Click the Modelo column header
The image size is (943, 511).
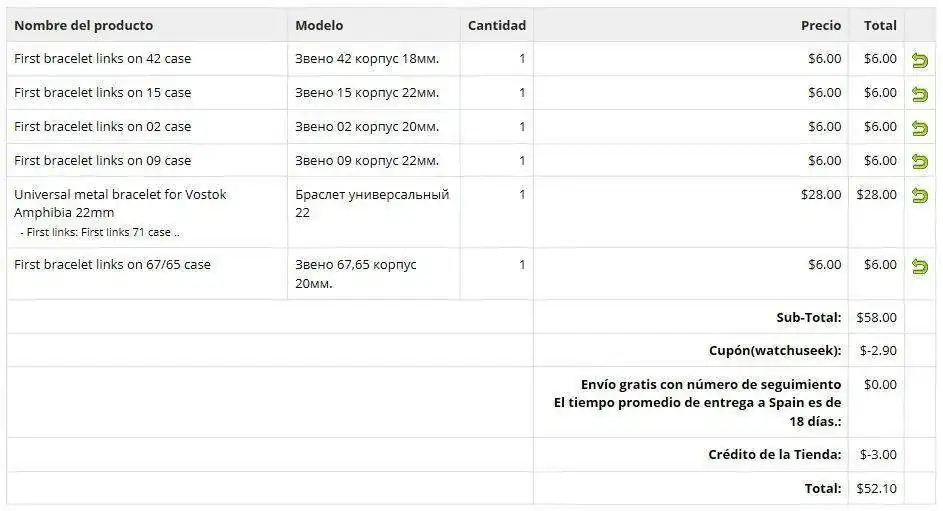tap(319, 25)
